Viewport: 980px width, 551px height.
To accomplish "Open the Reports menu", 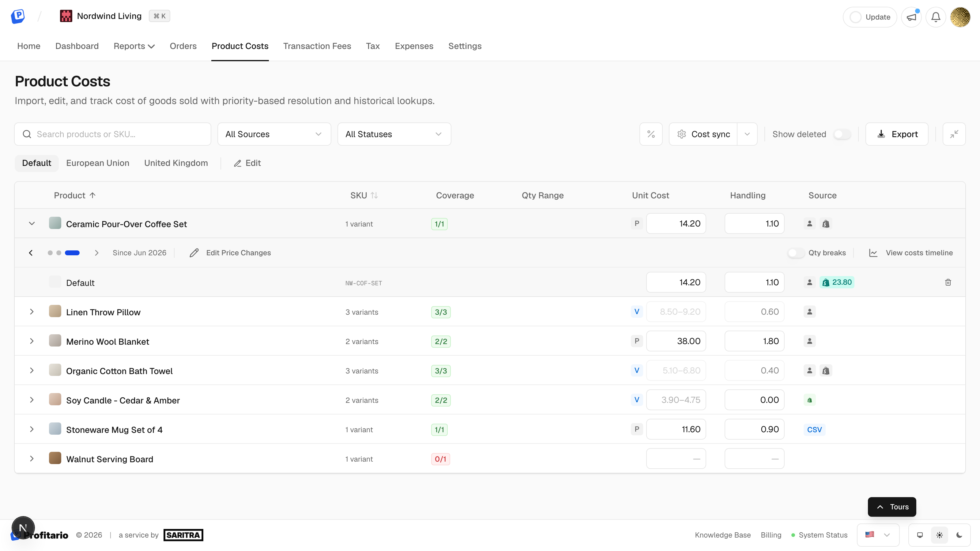I will [134, 46].
